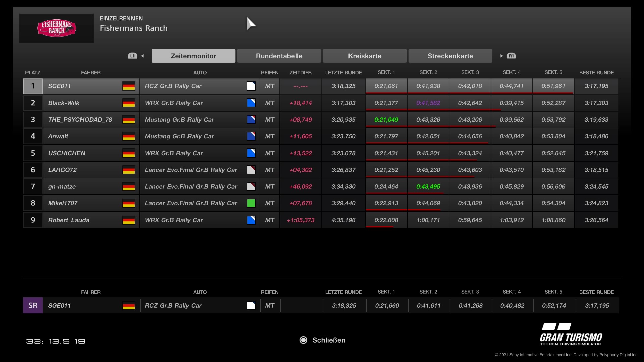644x362 pixels.
Task: Click the German flag next to SGE011 in first place
Action: click(x=128, y=86)
